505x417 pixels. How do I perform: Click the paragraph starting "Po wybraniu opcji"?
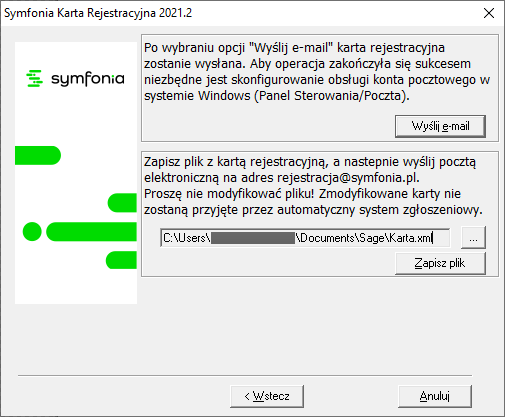coord(317,72)
